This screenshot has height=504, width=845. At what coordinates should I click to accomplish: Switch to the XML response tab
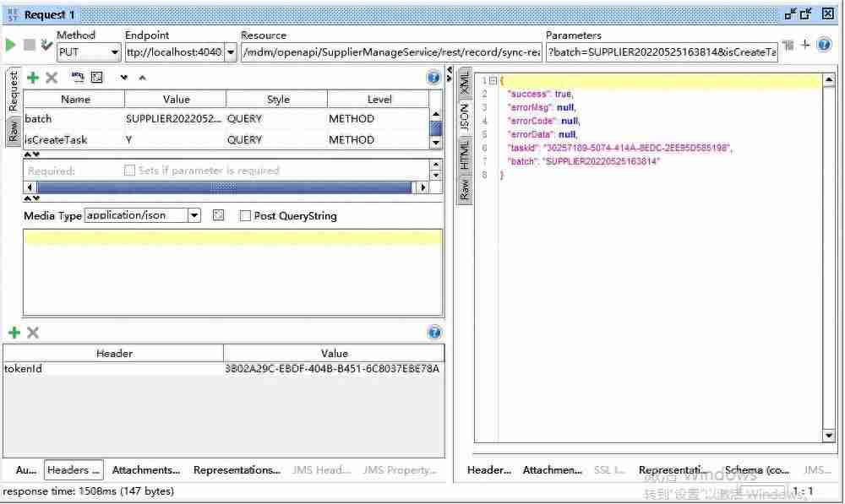(465, 83)
